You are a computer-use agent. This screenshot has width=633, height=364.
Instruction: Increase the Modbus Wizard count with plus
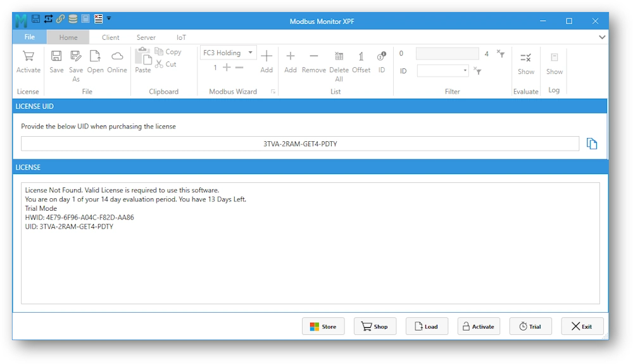(227, 67)
